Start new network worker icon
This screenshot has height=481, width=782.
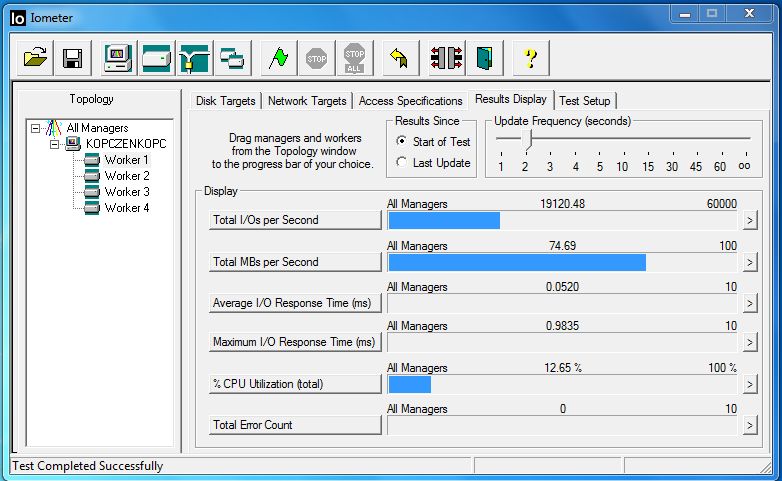194,58
